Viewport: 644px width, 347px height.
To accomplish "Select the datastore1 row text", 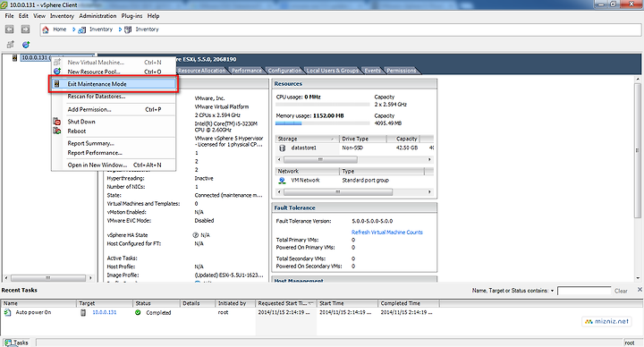I will (x=303, y=148).
